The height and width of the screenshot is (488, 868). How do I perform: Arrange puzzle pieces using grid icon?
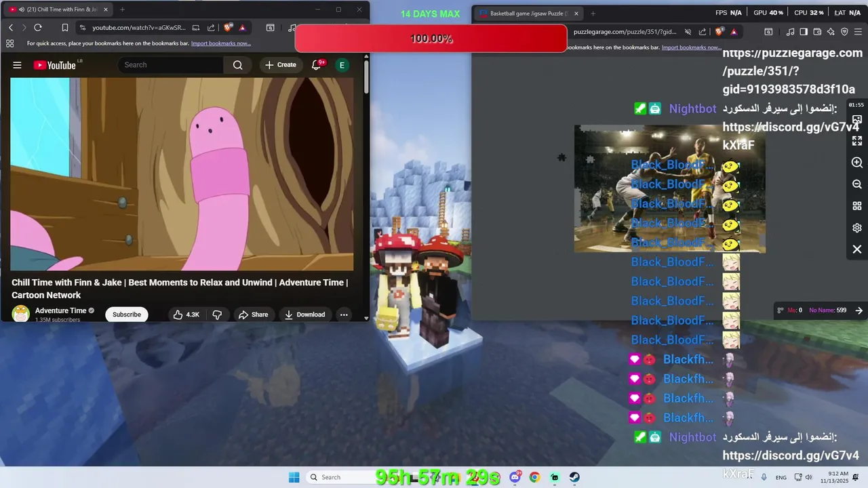857,206
